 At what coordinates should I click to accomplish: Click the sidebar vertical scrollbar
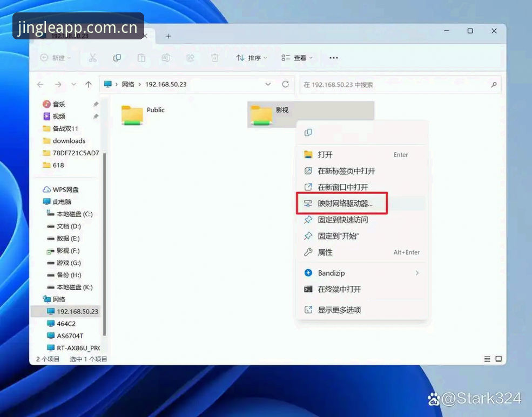[104, 244]
